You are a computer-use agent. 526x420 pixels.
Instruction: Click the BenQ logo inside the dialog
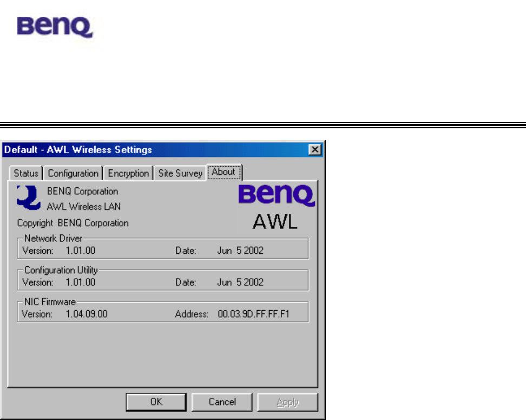(277, 195)
